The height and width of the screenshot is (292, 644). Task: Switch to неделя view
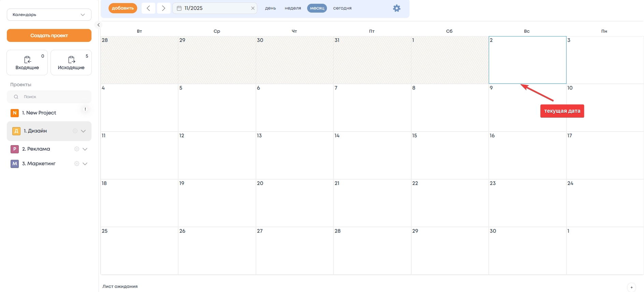pyautogui.click(x=293, y=8)
